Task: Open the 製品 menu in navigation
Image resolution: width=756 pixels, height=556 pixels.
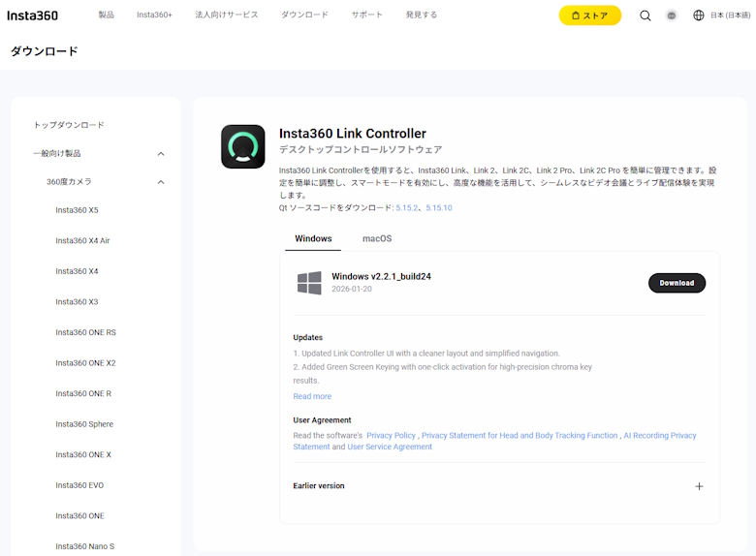Action: (106, 15)
